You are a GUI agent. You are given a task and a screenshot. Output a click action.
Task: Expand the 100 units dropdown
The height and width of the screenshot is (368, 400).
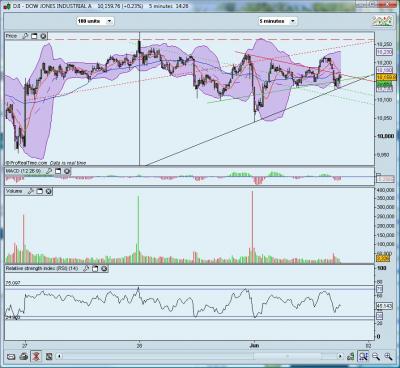(95, 21)
